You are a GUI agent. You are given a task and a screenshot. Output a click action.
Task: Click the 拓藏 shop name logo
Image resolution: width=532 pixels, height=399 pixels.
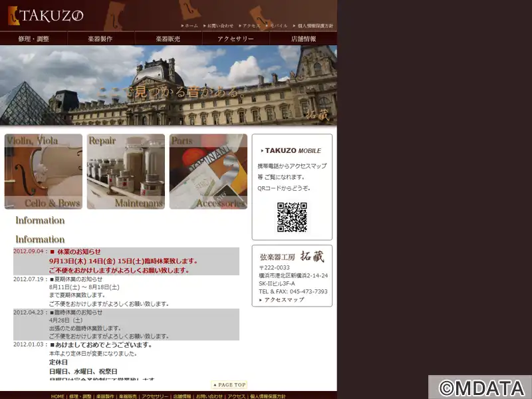pos(312,257)
